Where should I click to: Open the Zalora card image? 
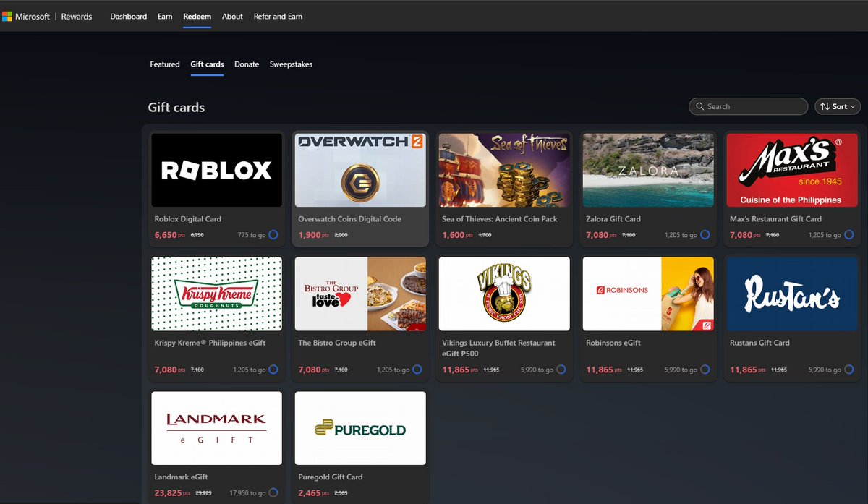coord(648,170)
